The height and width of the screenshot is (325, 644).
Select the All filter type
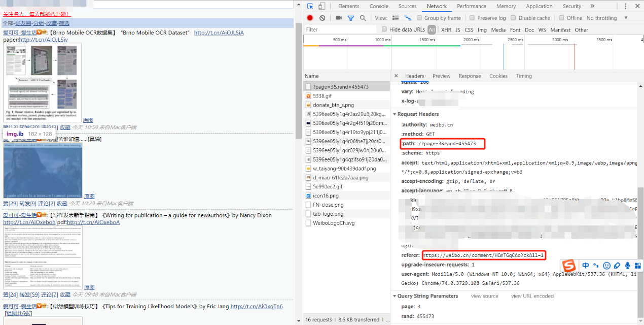pyautogui.click(x=432, y=29)
